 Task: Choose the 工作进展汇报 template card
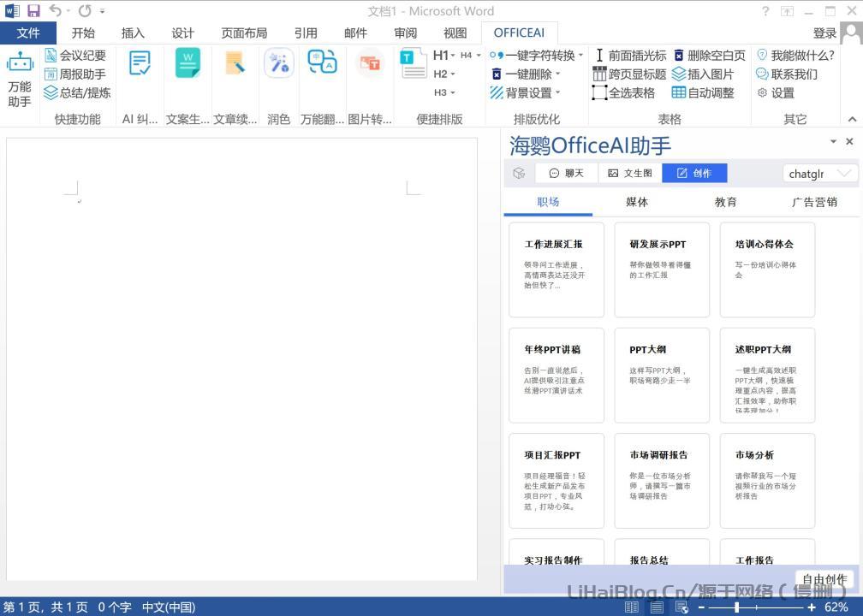[x=556, y=270]
